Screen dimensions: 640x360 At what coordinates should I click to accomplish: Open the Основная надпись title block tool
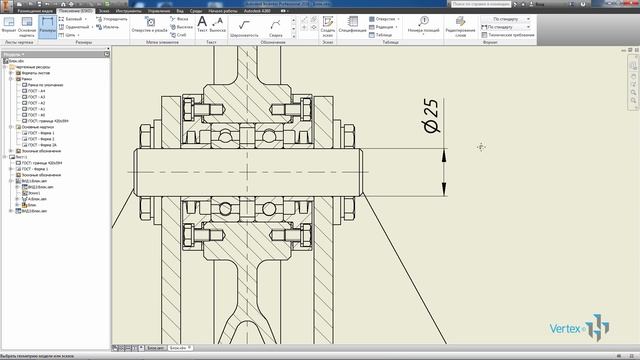[27, 26]
